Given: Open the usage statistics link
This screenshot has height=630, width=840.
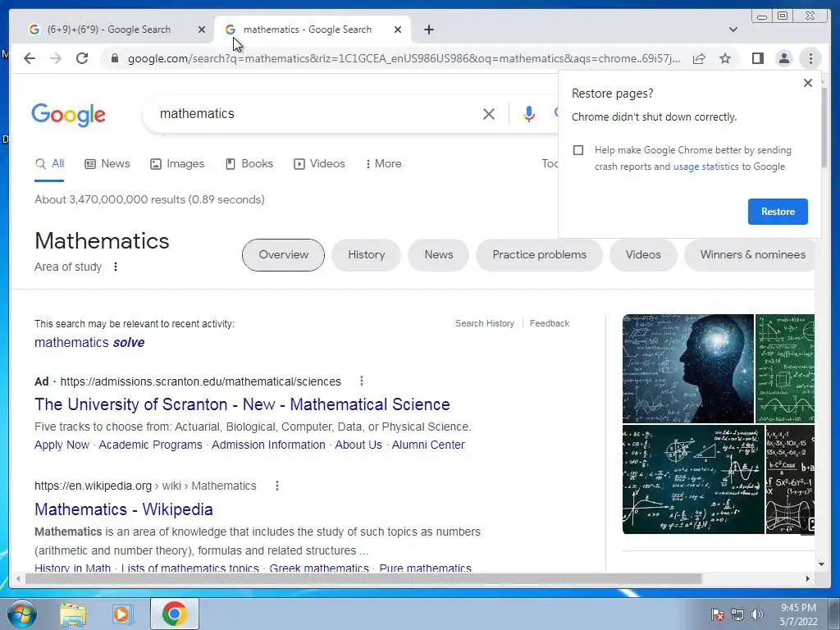Looking at the screenshot, I should point(705,167).
